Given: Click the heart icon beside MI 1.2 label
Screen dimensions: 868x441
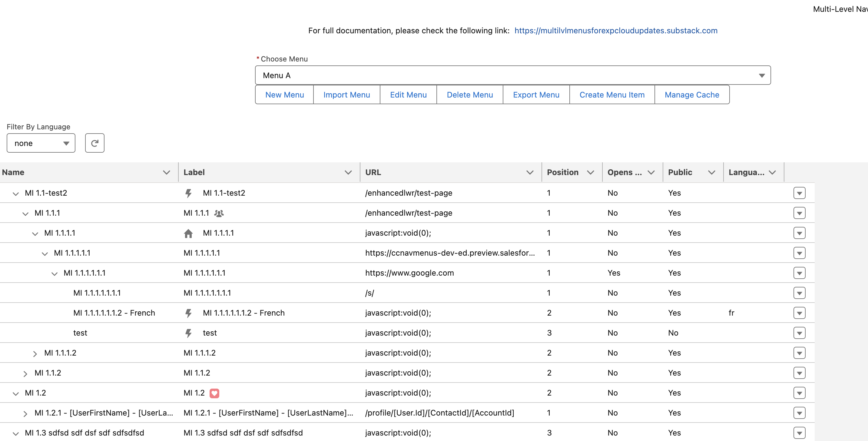Looking at the screenshot, I should point(214,393).
